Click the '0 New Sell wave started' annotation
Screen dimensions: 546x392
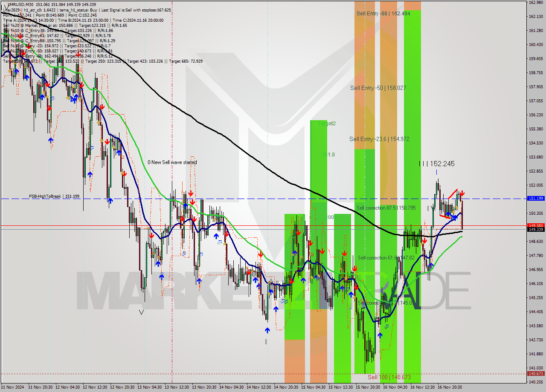click(x=172, y=162)
